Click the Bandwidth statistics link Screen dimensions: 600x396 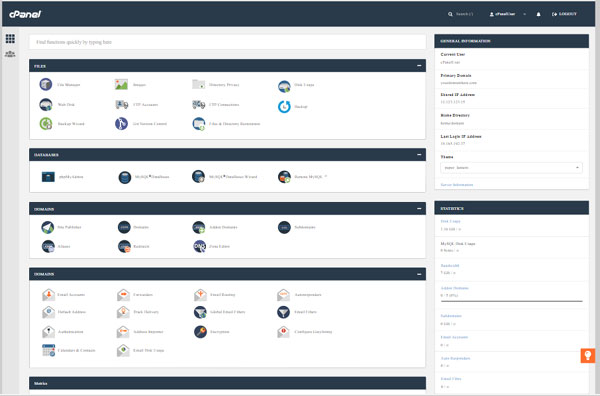tap(450, 266)
